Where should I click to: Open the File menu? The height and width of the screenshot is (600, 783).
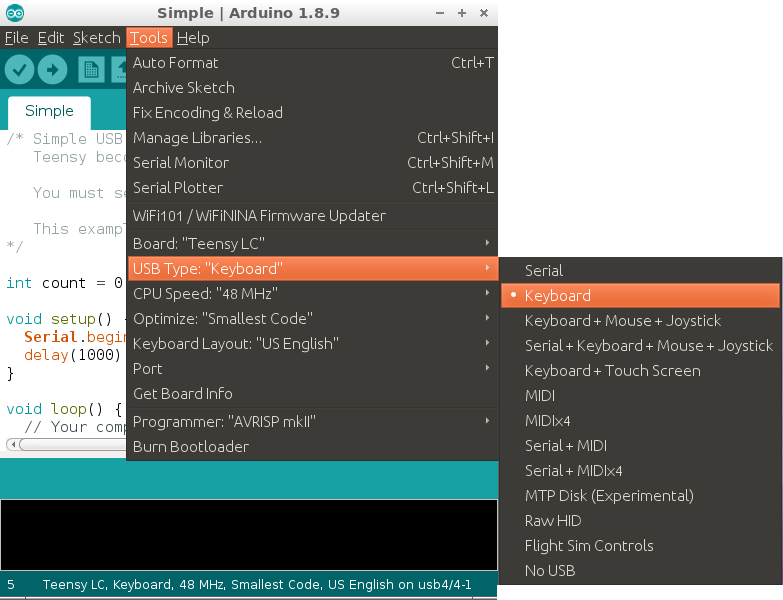pos(16,38)
